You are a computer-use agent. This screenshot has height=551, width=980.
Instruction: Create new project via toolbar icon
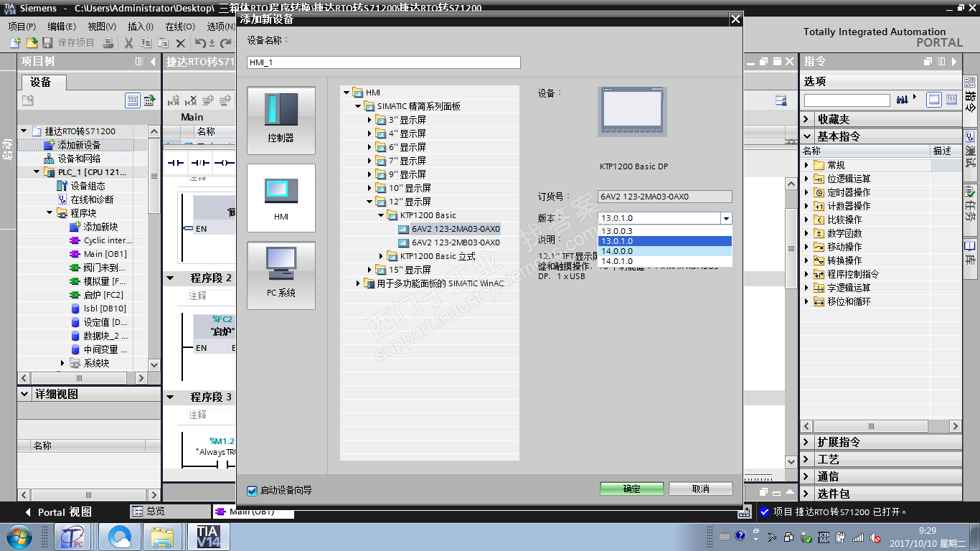(x=15, y=43)
